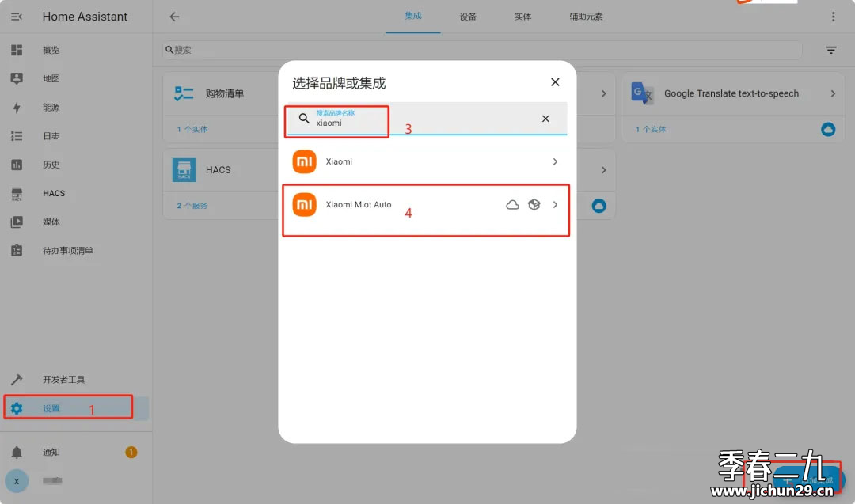Click the user avatar labeled x
The height and width of the screenshot is (504, 855).
(17, 481)
